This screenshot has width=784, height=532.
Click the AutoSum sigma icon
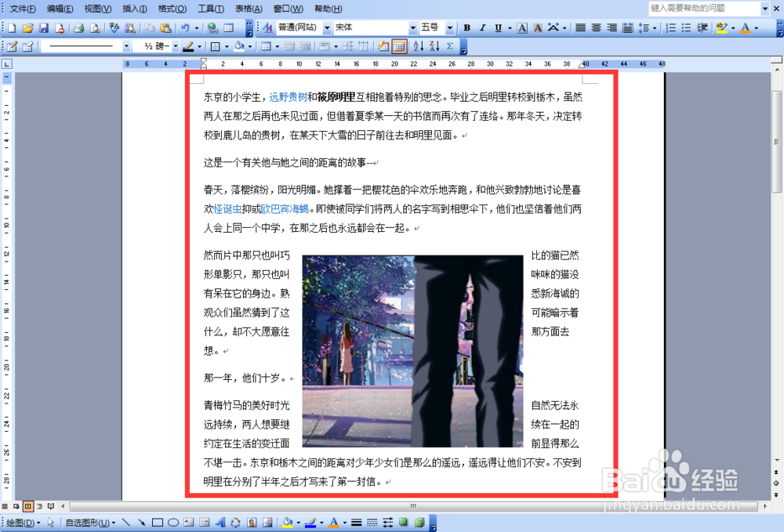(450, 46)
